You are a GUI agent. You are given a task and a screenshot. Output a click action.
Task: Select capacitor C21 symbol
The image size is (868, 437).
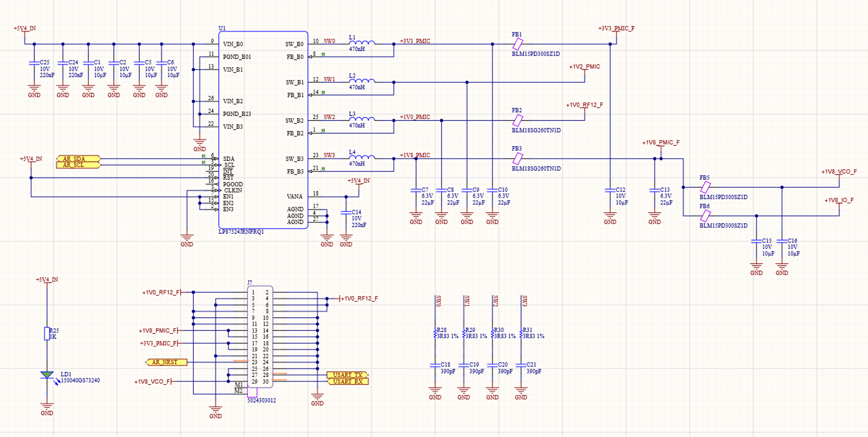pos(521,365)
